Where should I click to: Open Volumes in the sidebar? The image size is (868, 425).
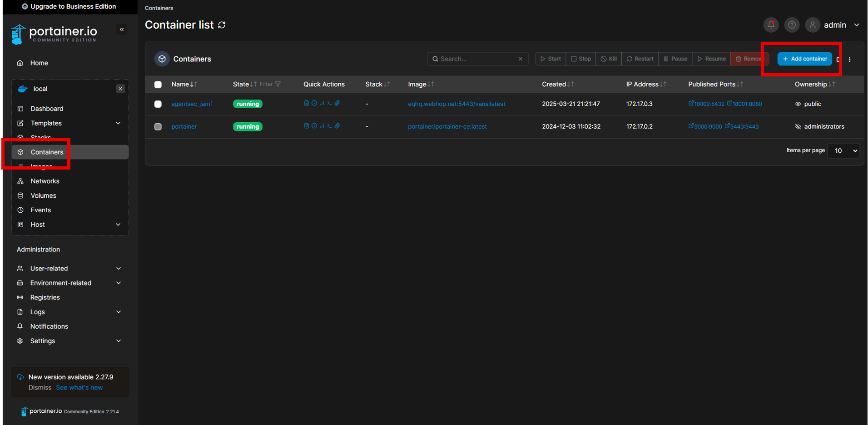43,195
